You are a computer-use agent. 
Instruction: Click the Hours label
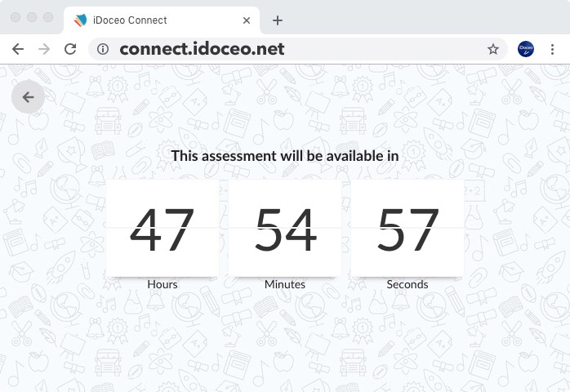click(x=163, y=284)
